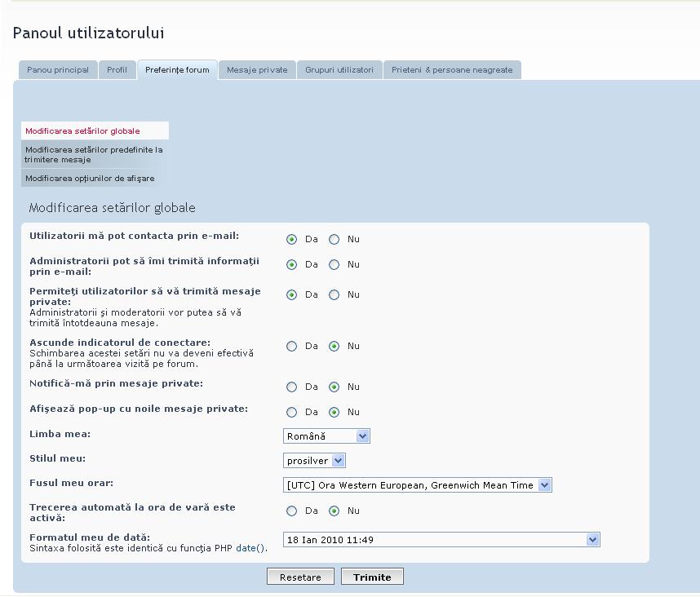
Task: Choose 'Da' for notify via private messages
Action: (x=291, y=387)
